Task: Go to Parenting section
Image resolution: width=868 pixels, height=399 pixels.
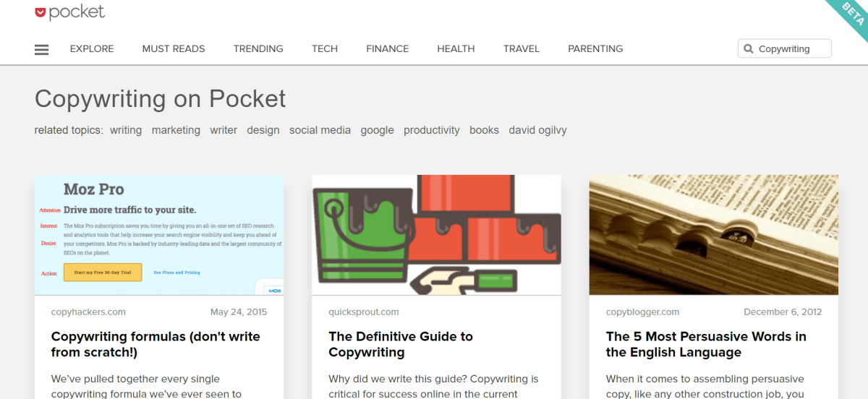Action: tap(595, 49)
